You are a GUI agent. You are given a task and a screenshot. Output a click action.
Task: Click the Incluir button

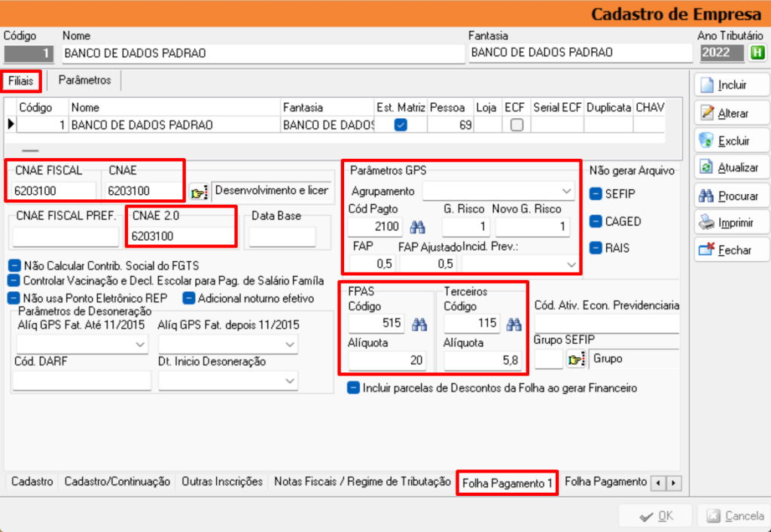coord(730,85)
